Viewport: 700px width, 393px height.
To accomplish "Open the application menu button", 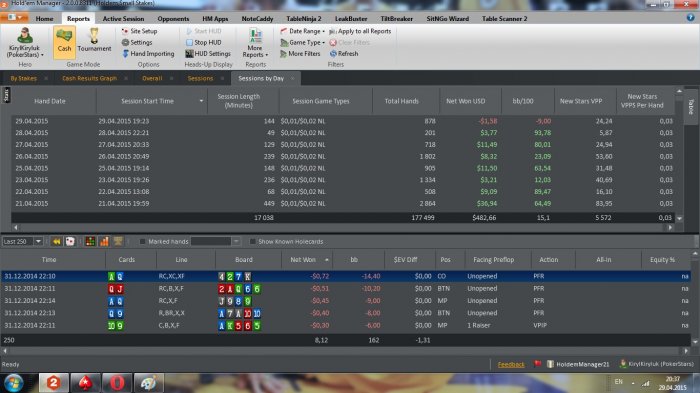I will (x=15, y=18).
